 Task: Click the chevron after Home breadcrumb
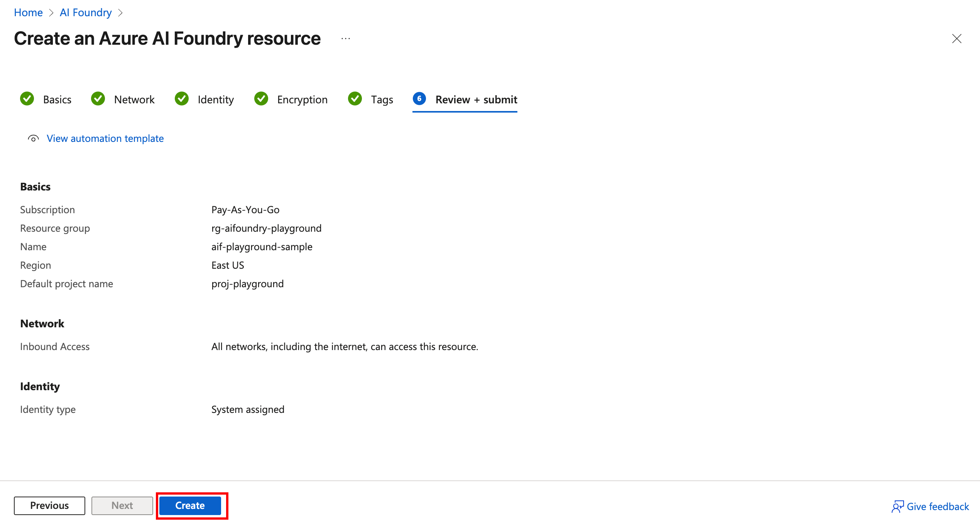tap(51, 13)
